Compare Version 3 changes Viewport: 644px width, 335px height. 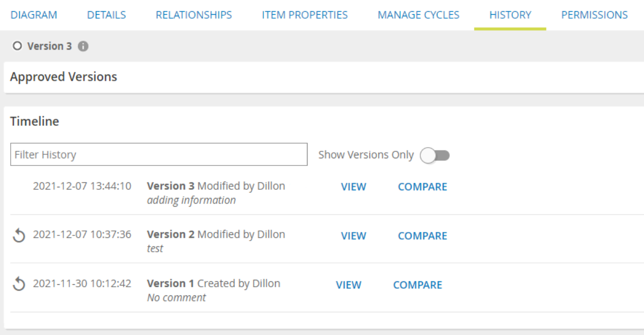(x=422, y=187)
